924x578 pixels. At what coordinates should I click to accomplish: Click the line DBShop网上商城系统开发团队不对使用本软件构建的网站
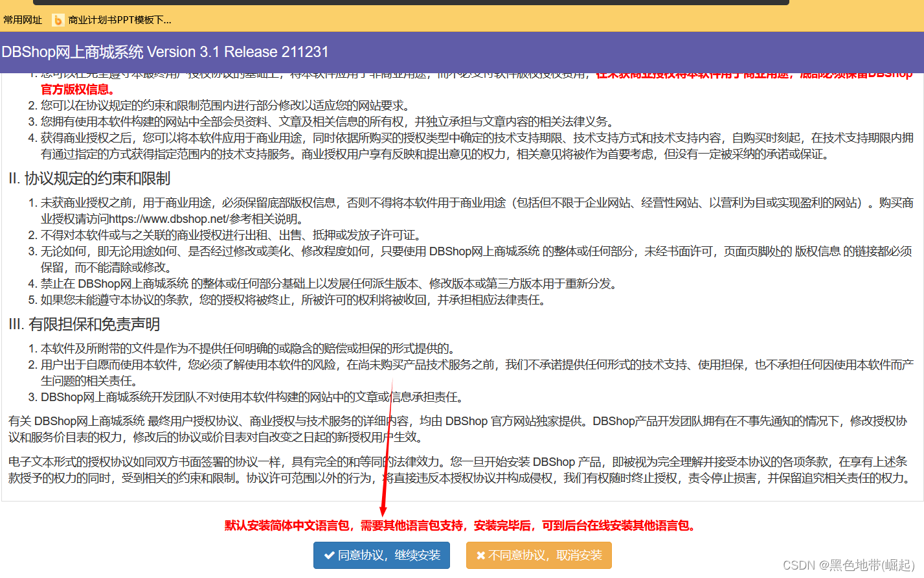tap(253, 397)
